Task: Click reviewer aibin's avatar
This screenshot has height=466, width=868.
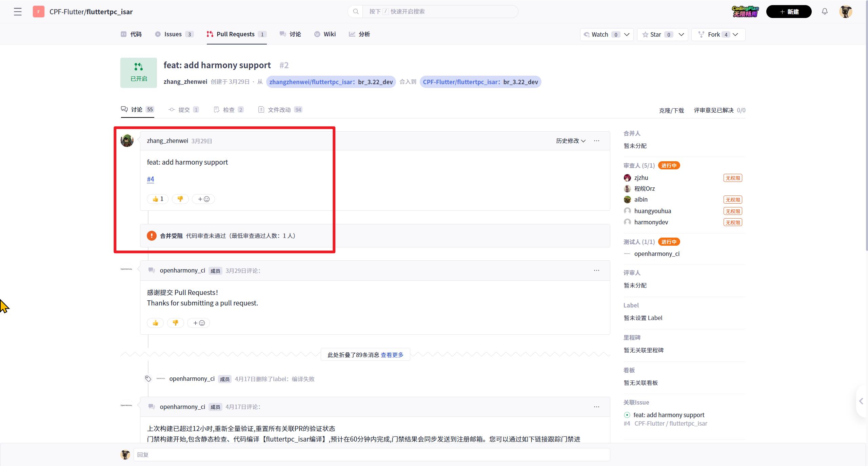Action: pos(627,200)
